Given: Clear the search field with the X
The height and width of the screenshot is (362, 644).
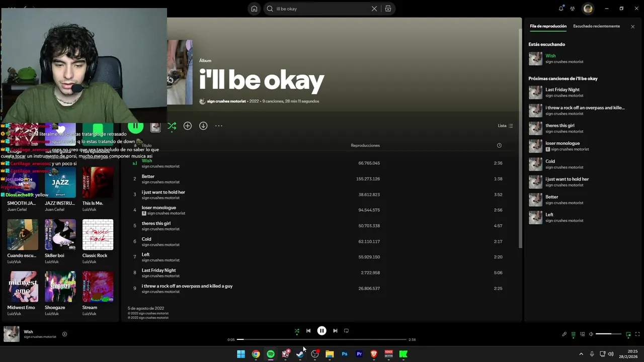Looking at the screenshot, I should 374,9.
